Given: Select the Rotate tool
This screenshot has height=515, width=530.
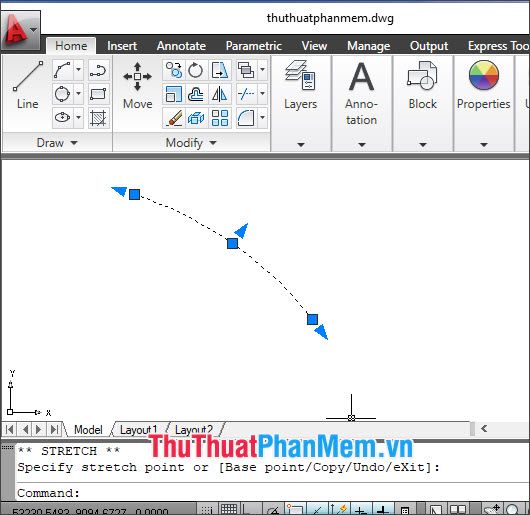Looking at the screenshot, I should point(196,70).
